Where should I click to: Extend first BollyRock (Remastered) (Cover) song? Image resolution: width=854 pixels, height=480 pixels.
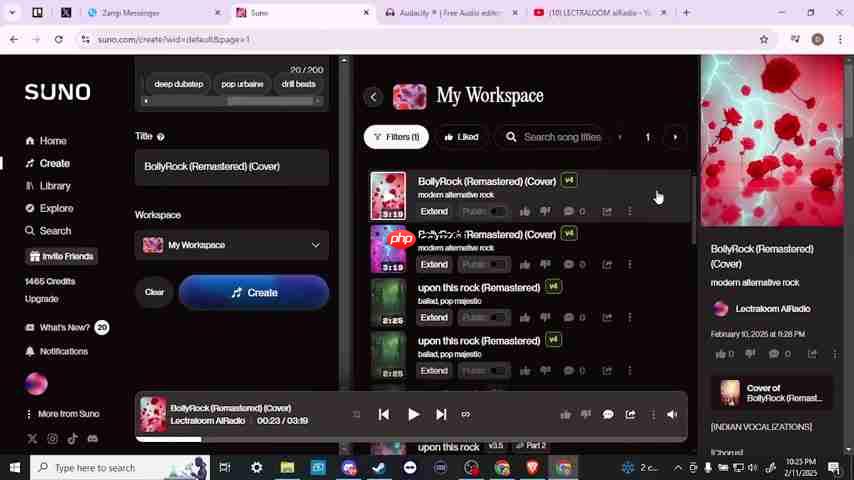tap(434, 211)
